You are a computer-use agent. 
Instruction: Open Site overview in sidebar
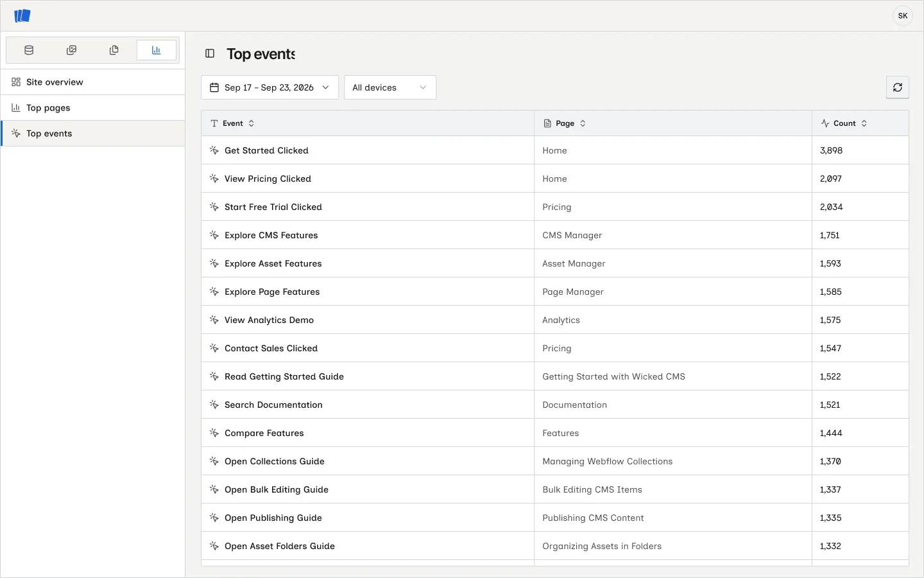click(93, 82)
